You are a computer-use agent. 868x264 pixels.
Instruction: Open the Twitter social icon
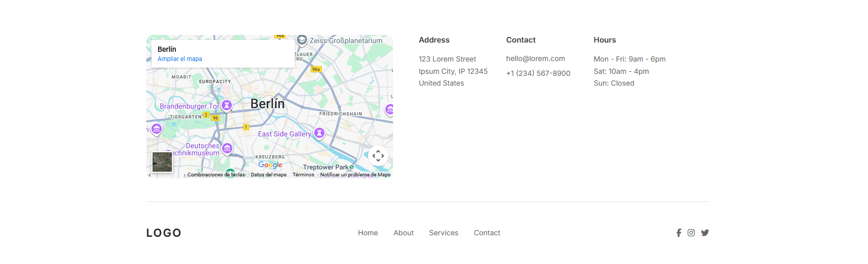(705, 233)
